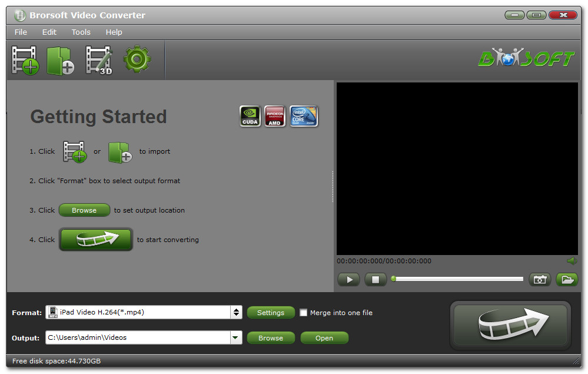Image resolution: width=588 pixels, height=374 pixels.
Task: Click the Add Video toolbar icon
Action: click(25, 60)
